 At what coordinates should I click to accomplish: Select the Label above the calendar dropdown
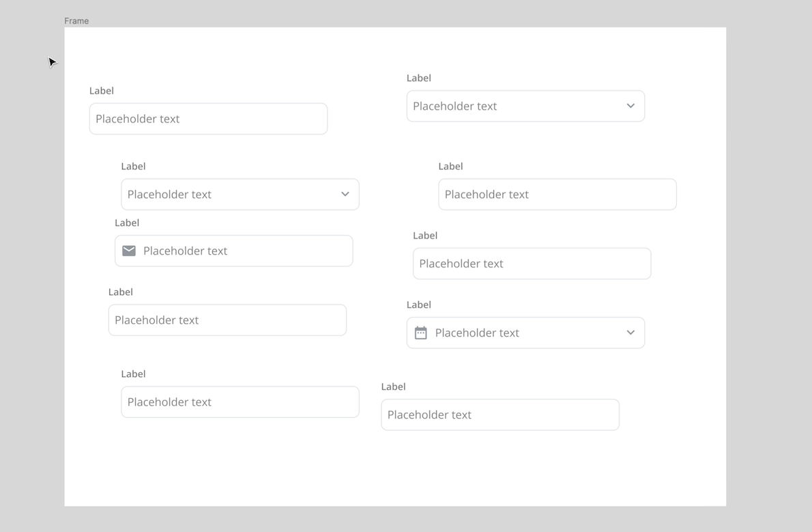(x=419, y=305)
